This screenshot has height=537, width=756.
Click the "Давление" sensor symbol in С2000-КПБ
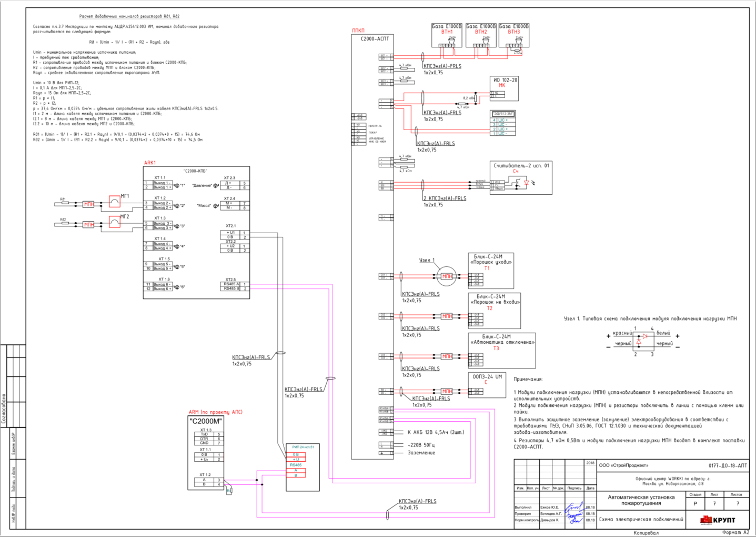tap(216, 185)
